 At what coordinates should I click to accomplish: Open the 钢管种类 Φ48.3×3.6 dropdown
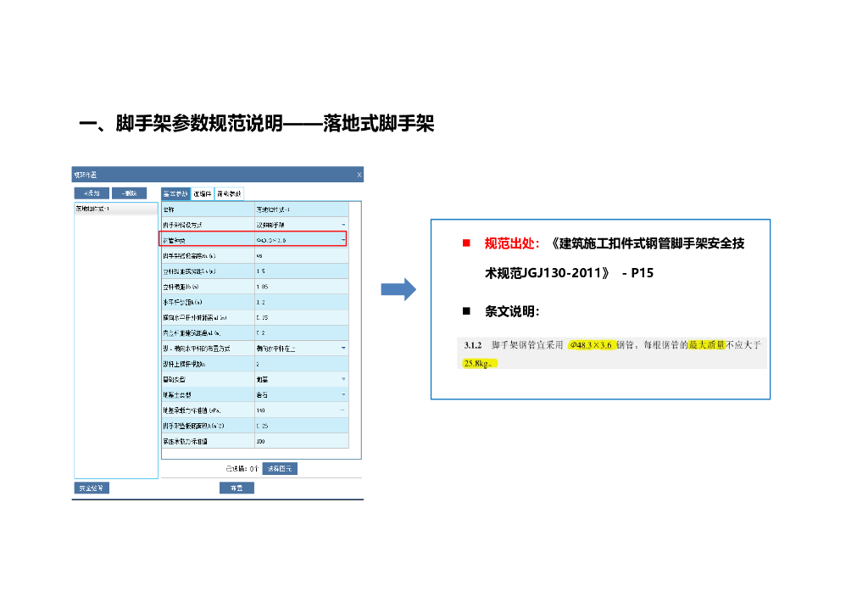point(343,240)
